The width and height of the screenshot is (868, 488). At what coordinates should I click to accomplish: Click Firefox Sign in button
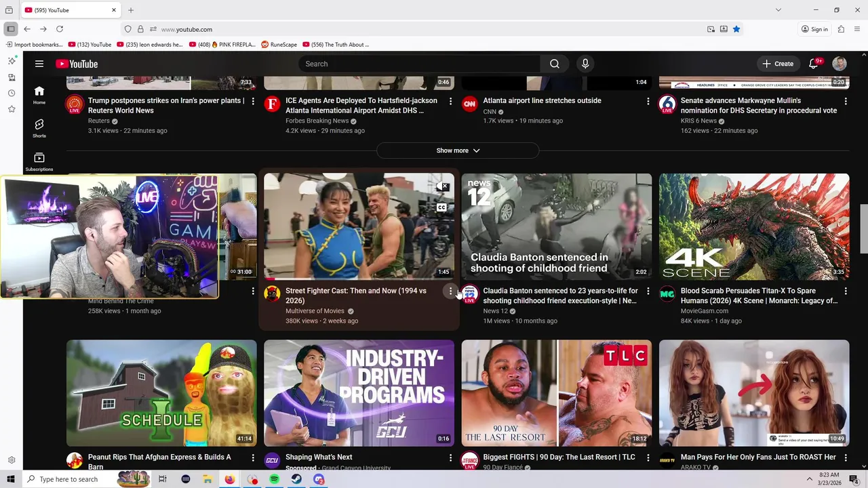click(814, 29)
